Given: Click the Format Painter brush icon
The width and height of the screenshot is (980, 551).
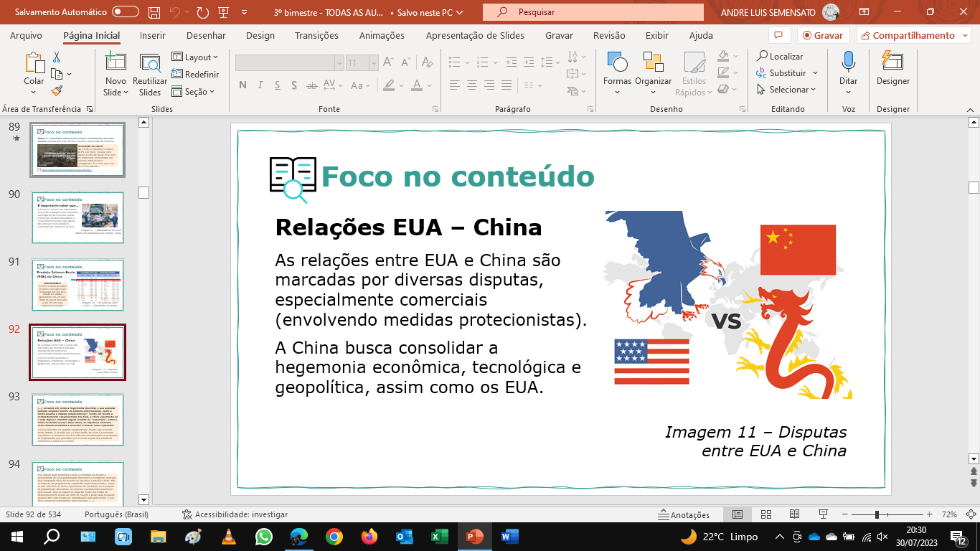Looking at the screenshot, I should 57,90.
